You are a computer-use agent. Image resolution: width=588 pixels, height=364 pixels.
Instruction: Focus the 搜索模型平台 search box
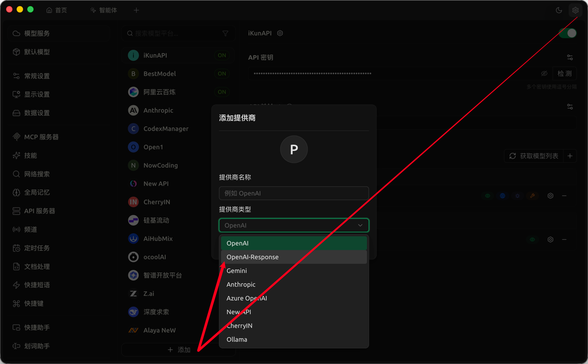pyautogui.click(x=174, y=33)
